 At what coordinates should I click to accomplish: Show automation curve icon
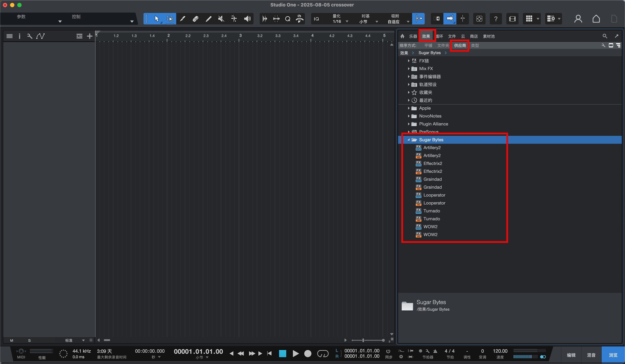(40, 36)
